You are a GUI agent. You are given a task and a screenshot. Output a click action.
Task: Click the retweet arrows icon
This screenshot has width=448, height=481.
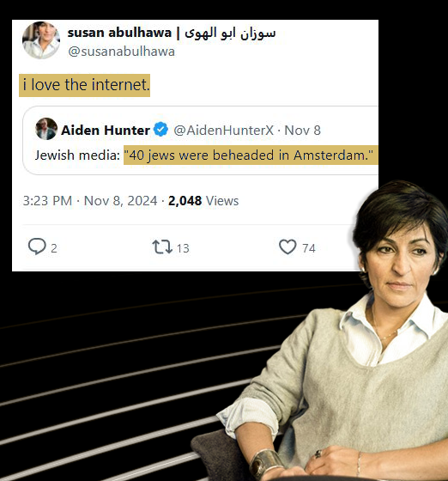162,247
